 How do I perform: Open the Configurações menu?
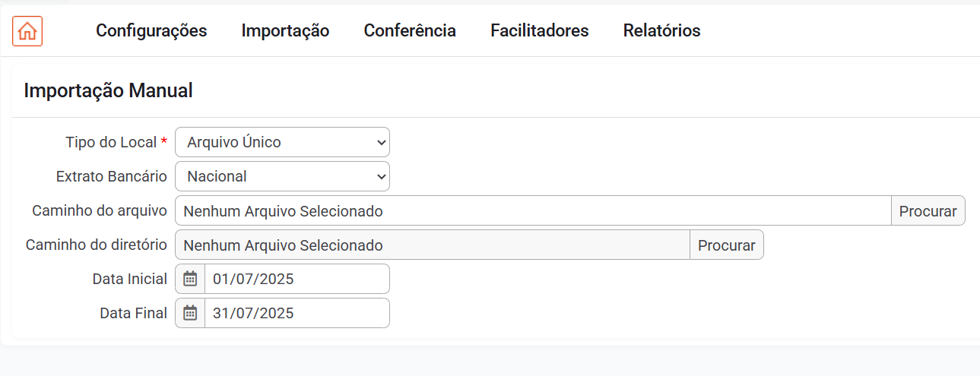(151, 31)
